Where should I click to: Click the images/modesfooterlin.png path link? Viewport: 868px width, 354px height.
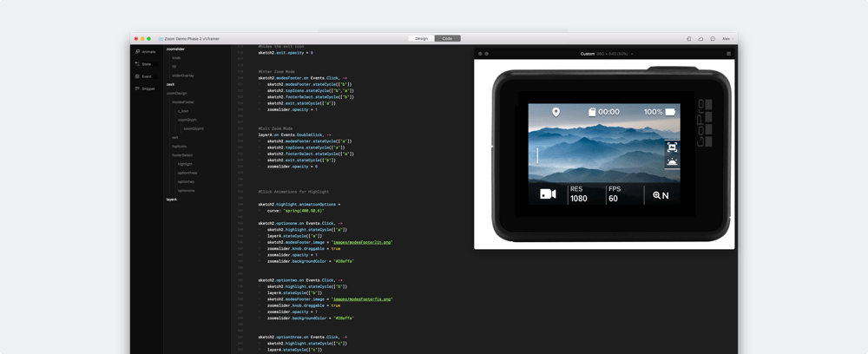[x=363, y=242]
